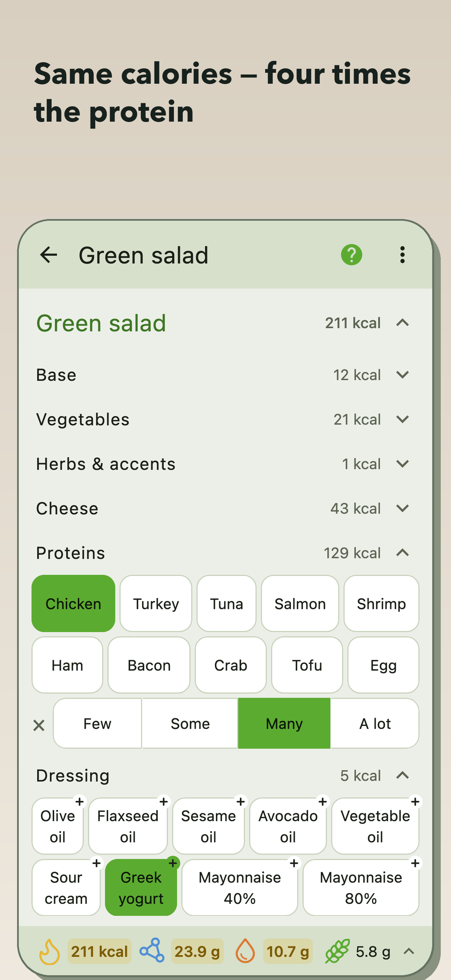
Task: Open the green help question mark
Action: click(351, 255)
